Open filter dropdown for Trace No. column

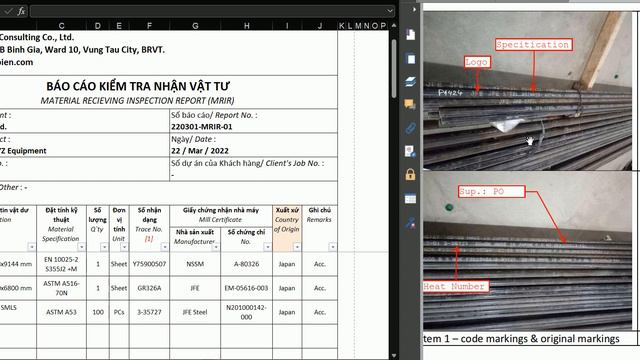(164, 247)
